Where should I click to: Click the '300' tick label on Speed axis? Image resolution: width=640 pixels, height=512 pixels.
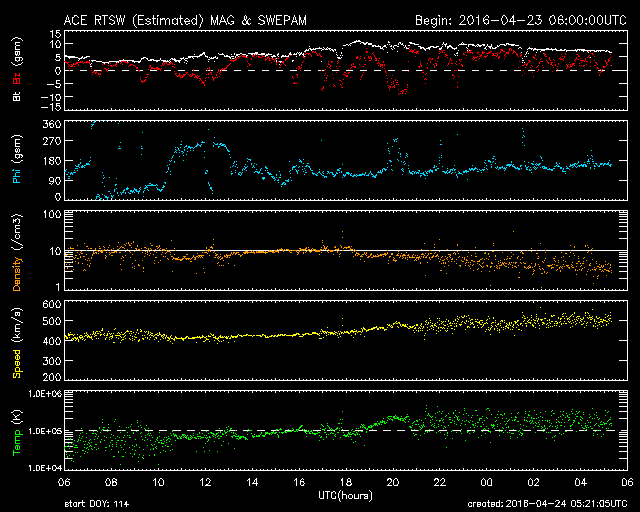pos(52,361)
